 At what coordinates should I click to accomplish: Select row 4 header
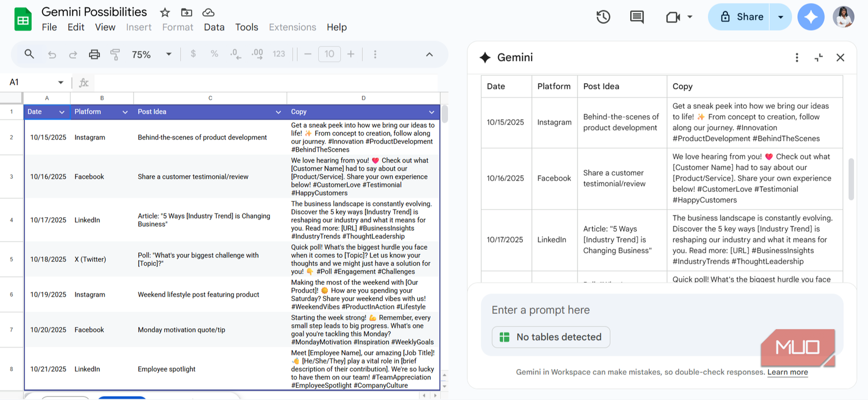click(x=12, y=220)
